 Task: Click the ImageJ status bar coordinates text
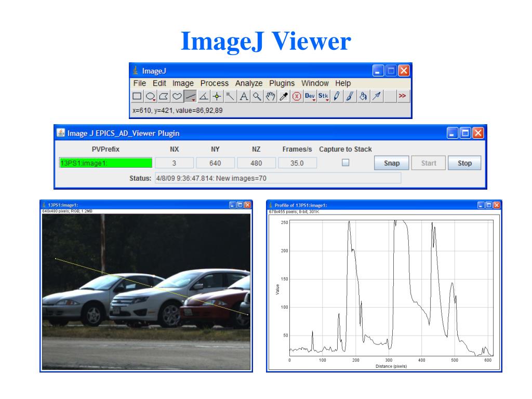[178, 110]
